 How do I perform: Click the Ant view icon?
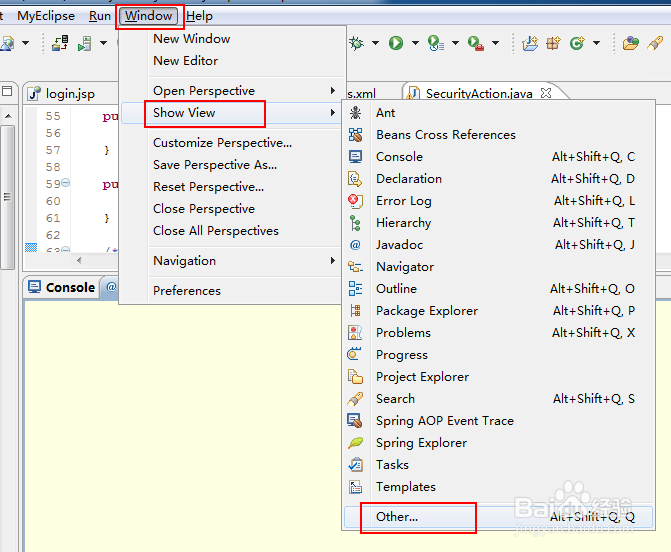[x=355, y=113]
